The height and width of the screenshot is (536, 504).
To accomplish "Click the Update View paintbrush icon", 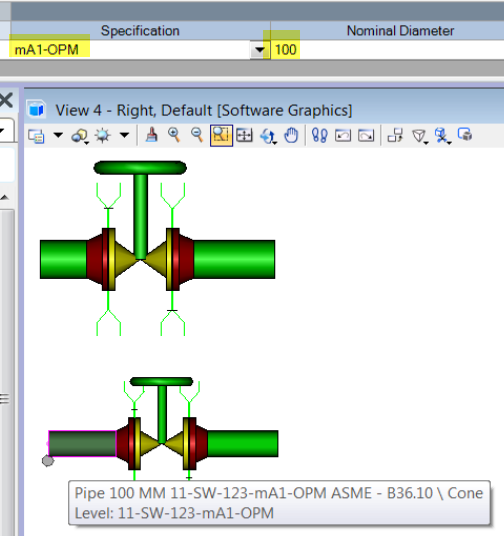I will pos(151,135).
